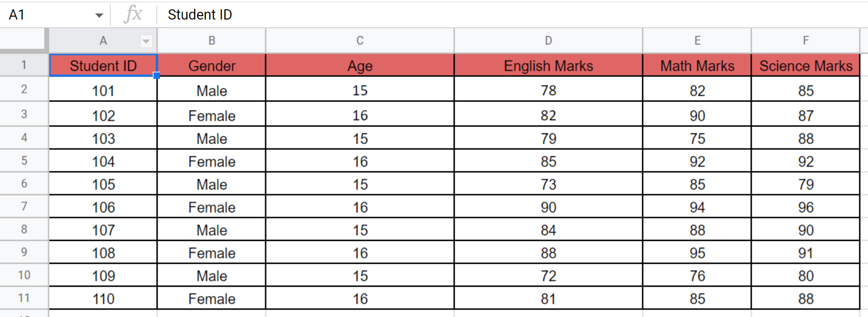Click the Age value 15 for student 101
This screenshot has height=317, width=868.
[x=359, y=90]
